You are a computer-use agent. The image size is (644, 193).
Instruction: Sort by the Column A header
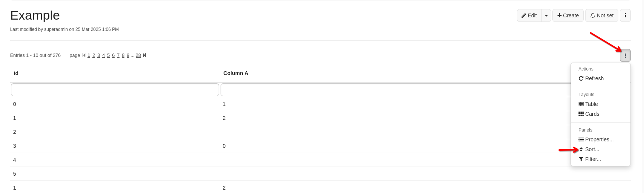pos(236,73)
